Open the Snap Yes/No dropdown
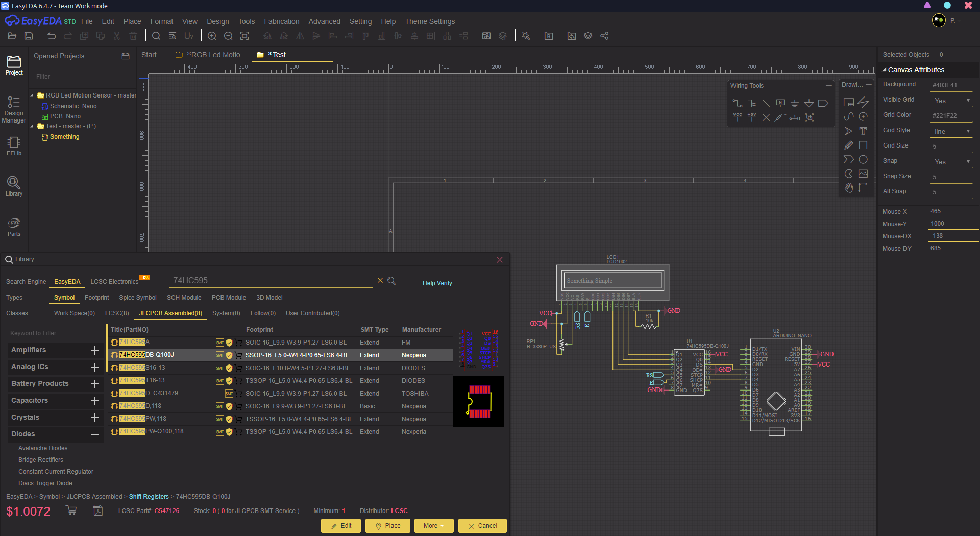This screenshot has height=536, width=980. pos(951,162)
